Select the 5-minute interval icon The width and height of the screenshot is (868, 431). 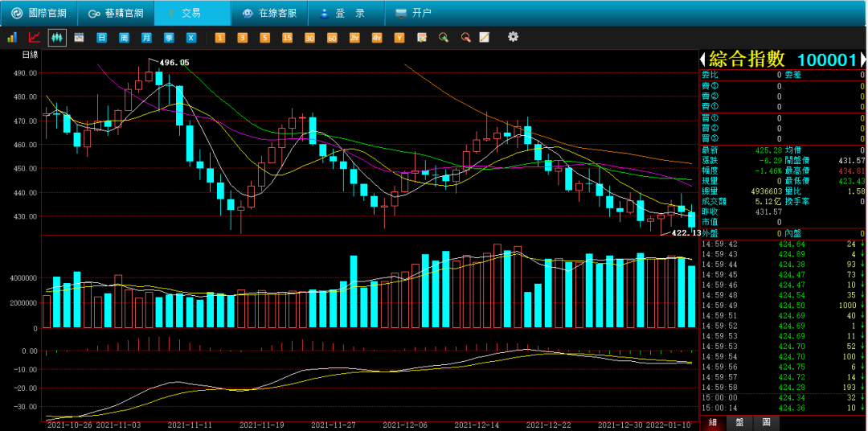tap(265, 38)
